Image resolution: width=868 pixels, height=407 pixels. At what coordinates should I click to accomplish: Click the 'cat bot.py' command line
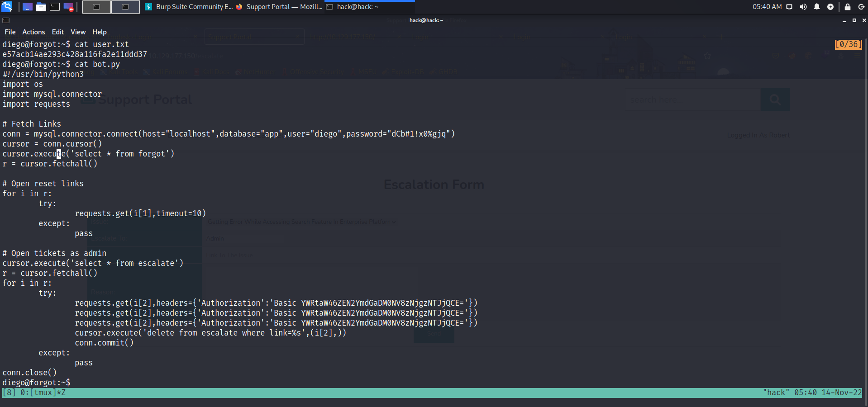(61, 64)
